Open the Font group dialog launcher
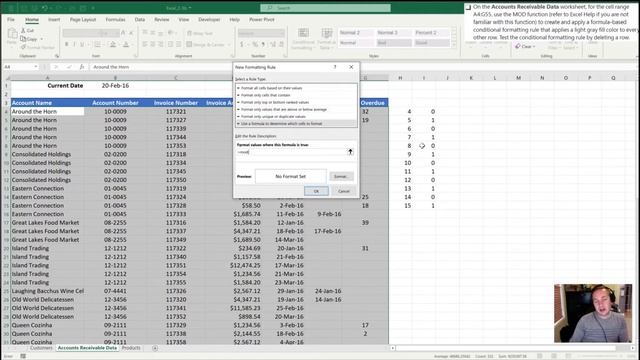The image size is (640, 360). [135, 56]
